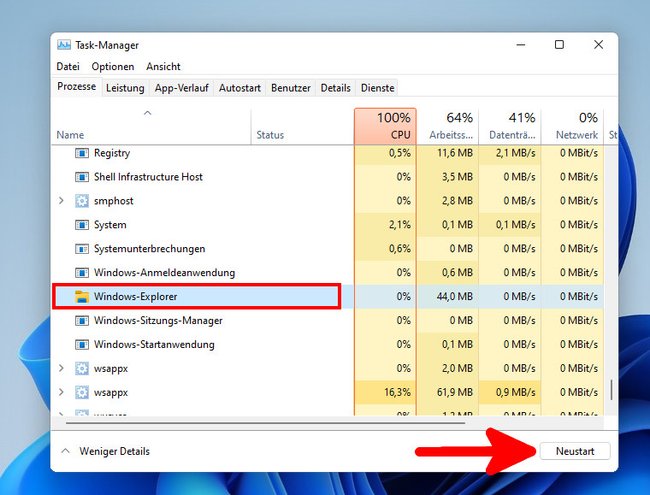Screen dimensions: 650x495
Task: Click the Neustart button
Action: 575,451
